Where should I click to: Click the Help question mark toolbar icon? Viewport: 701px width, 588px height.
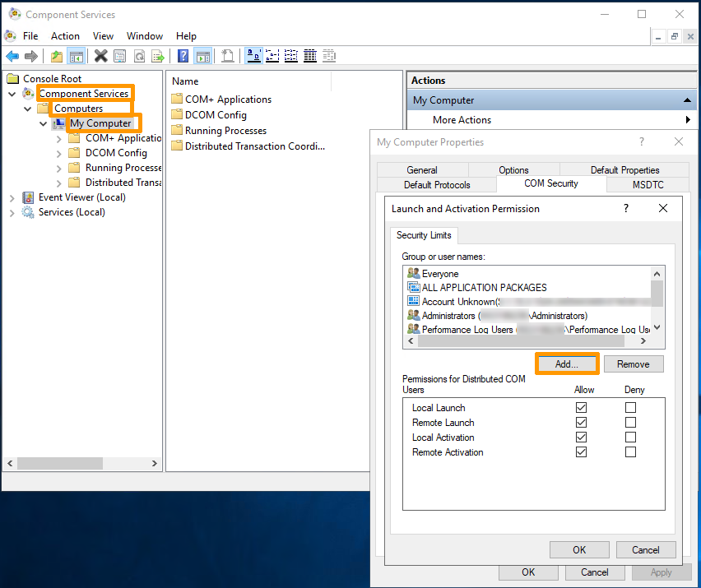coord(182,55)
